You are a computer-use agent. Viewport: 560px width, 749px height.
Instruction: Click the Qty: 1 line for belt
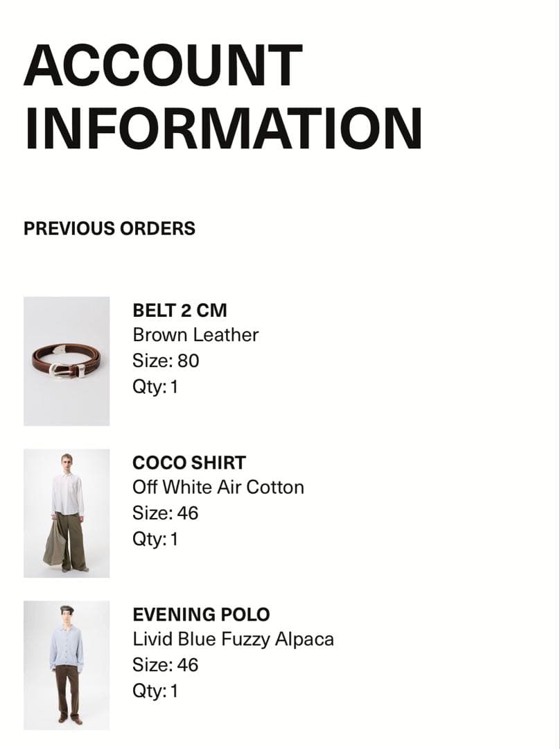tap(155, 386)
